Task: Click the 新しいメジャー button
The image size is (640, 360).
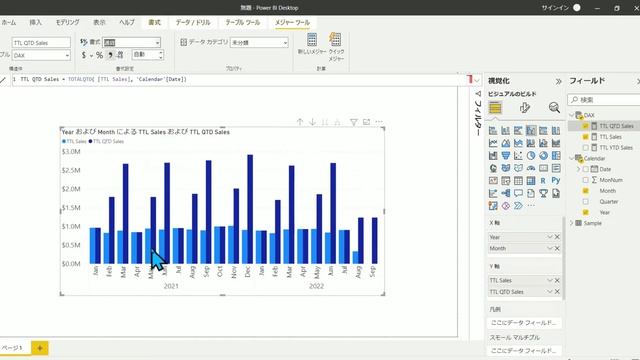Action: (x=312, y=44)
